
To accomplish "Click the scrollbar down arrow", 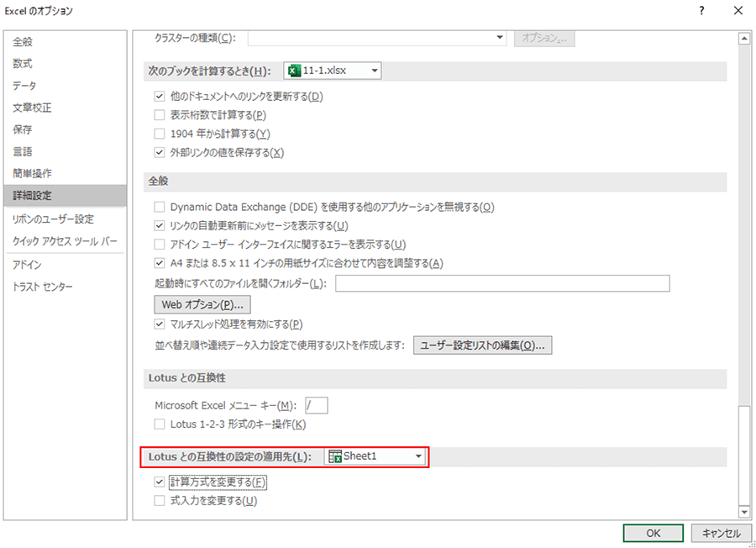I will (x=744, y=512).
